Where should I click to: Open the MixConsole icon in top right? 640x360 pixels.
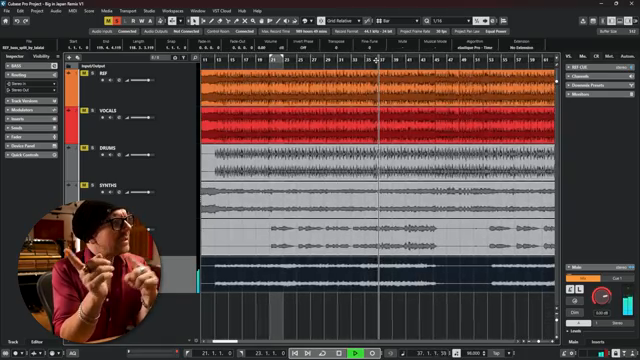click(593, 21)
